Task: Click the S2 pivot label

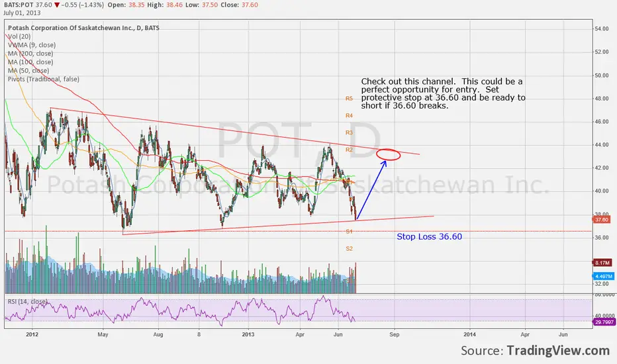Action: pos(349,249)
